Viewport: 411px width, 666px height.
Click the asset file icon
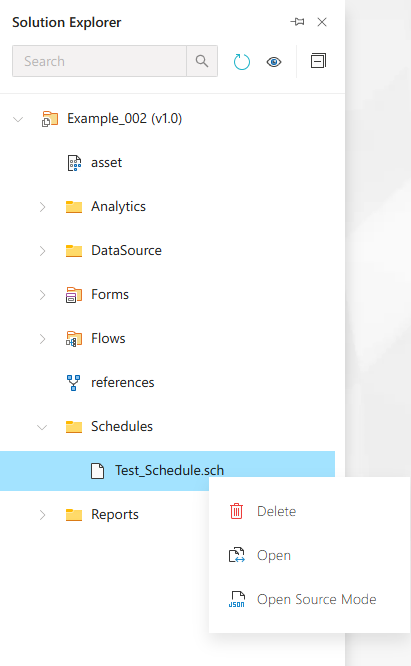(x=74, y=163)
